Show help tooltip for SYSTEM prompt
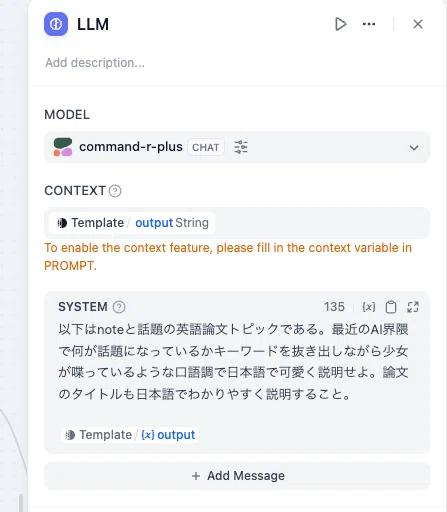 click(119, 307)
